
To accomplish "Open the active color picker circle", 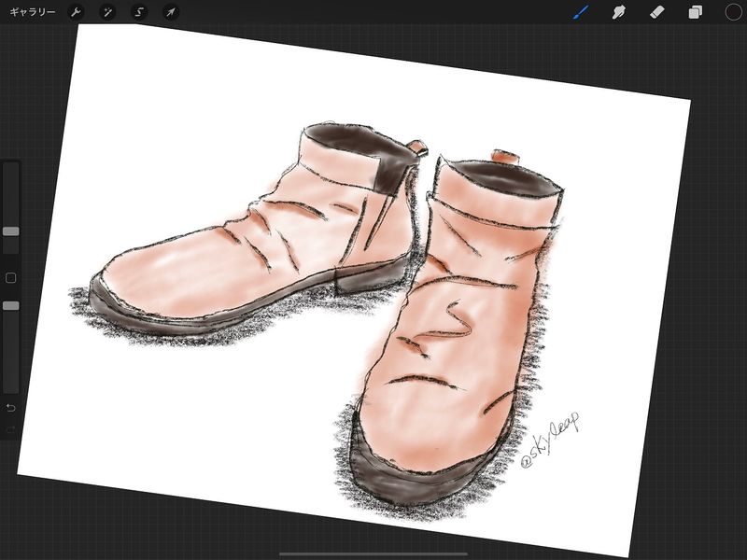I will click(x=734, y=12).
